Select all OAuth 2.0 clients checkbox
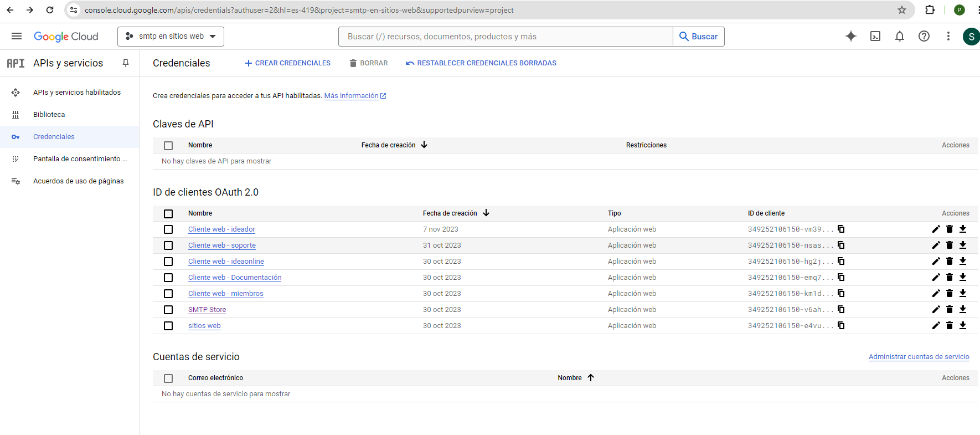 (x=168, y=214)
